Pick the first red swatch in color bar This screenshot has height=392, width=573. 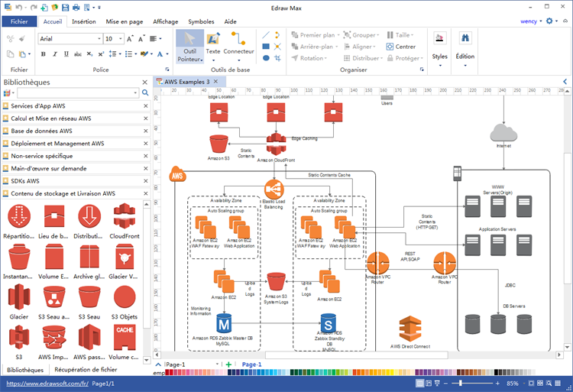coord(167,372)
